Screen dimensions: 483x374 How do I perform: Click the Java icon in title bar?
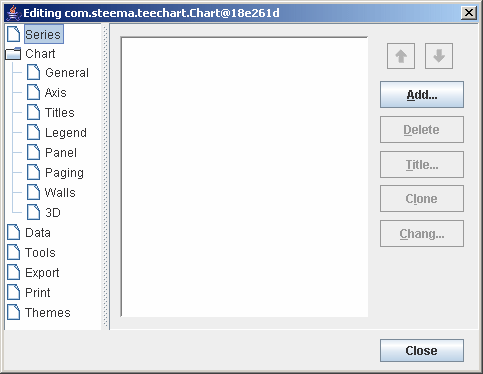(x=13, y=13)
